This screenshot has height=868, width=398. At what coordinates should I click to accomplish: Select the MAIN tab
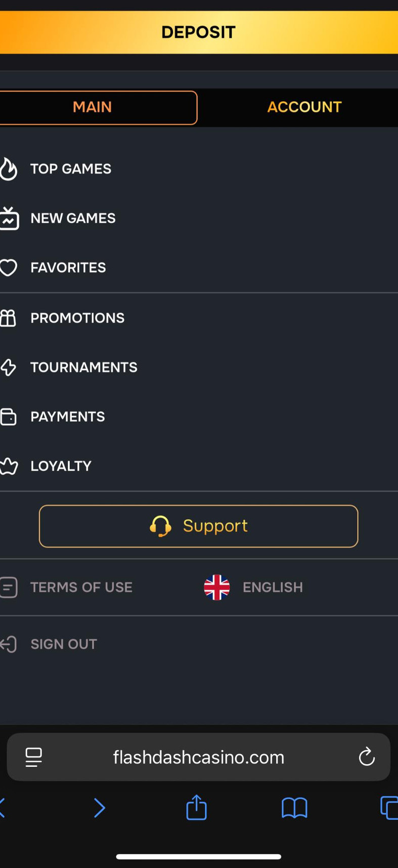click(x=93, y=107)
